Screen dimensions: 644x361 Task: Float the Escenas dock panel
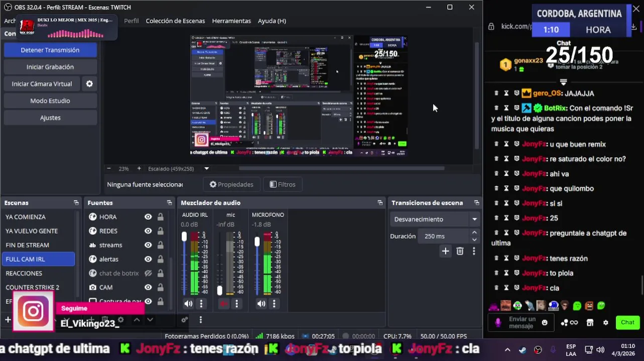coord(76,203)
